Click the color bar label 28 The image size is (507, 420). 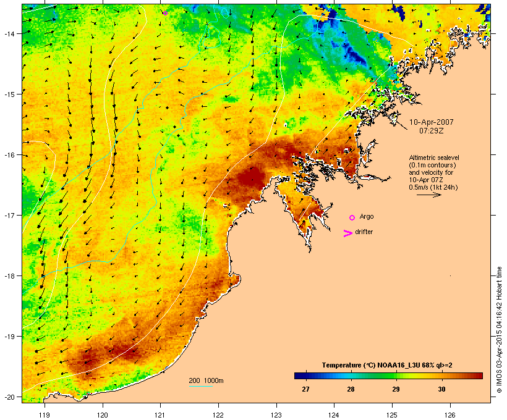click(351, 389)
